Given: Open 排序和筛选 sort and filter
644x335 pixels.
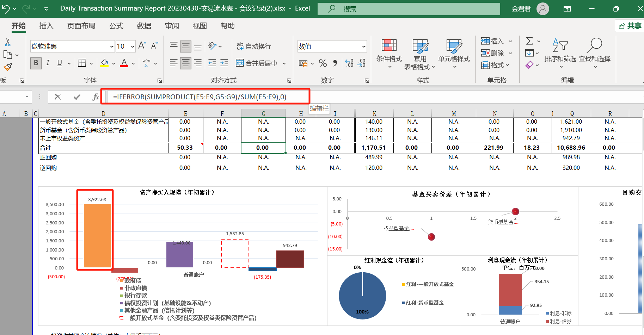Looking at the screenshot, I should pos(560,53).
